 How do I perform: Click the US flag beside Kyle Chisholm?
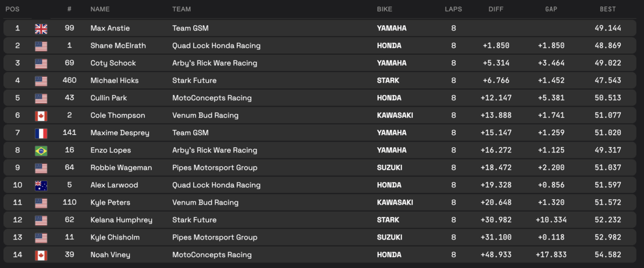[41, 237]
